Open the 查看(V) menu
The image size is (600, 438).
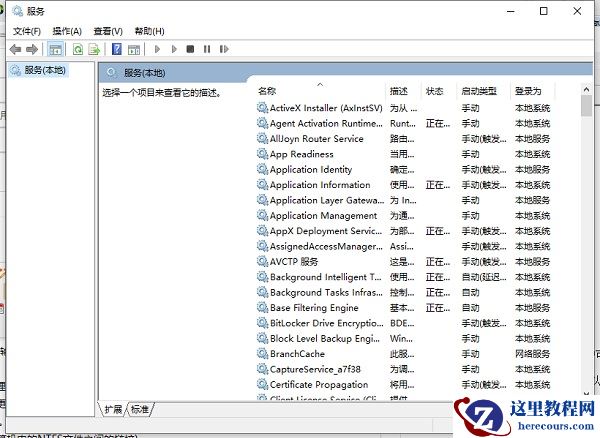coord(108,31)
